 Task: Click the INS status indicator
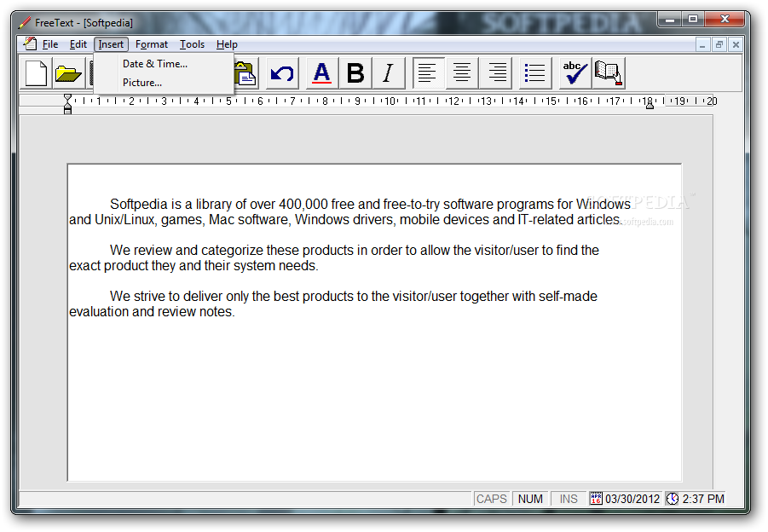[569, 499]
